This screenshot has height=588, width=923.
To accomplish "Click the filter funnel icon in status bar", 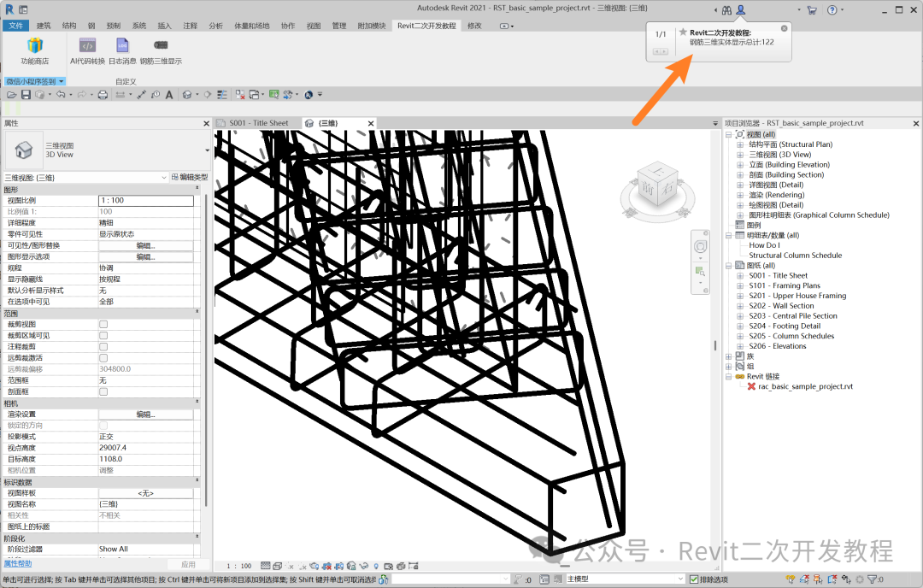I will pyautogui.click(x=873, y=579).
